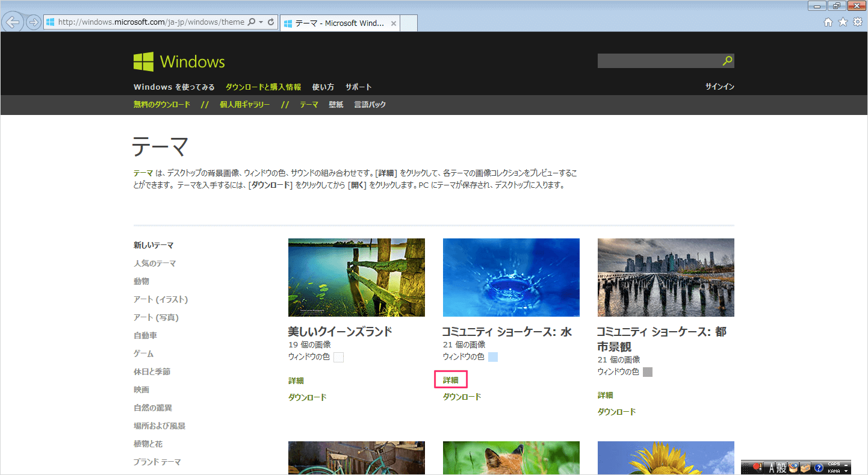Screen dimensions: 868x475
Task: Click ダウンロード for コミュニティ ショーケース: 都市景観
Action: point(617,412)
